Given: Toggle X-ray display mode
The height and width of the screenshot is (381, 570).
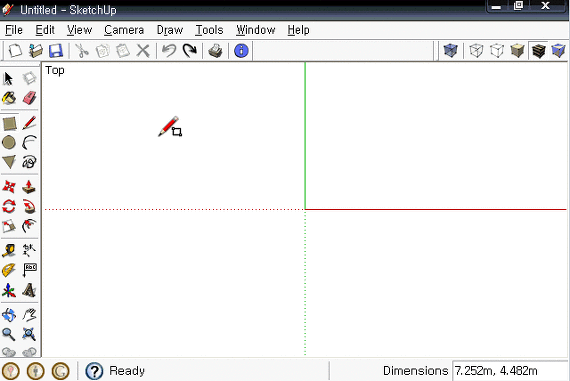Looking at the screenshot, I should click(450, 51).
